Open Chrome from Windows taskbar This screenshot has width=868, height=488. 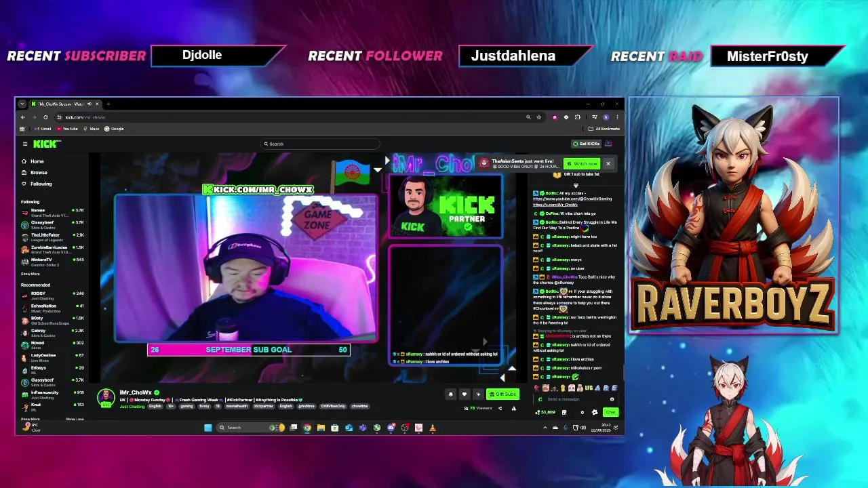click(x=307, y=428)
